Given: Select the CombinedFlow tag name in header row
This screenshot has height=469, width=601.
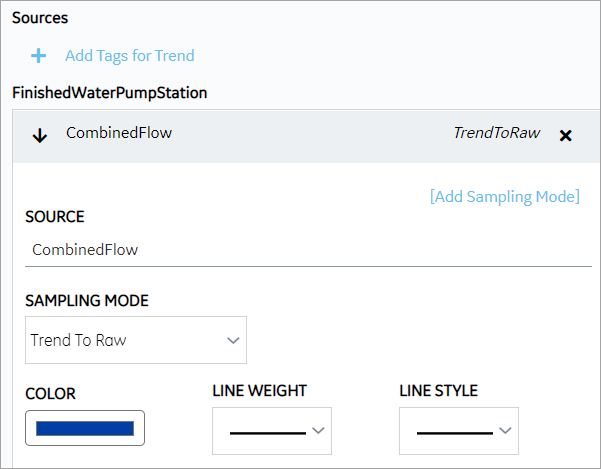Looking at the screenshot, I should [119, 133].
